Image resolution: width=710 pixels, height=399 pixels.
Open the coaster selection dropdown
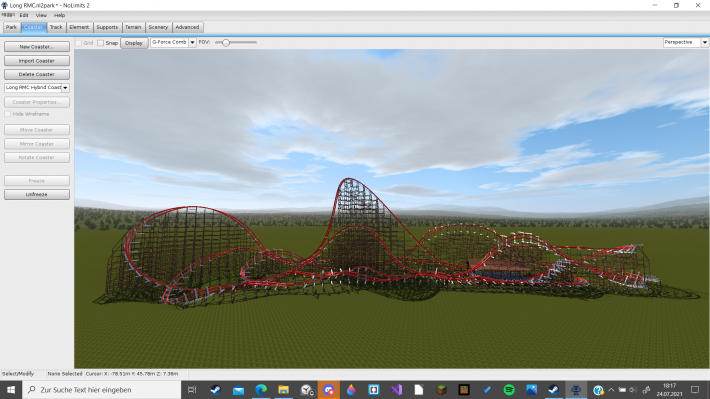[65, 87]
